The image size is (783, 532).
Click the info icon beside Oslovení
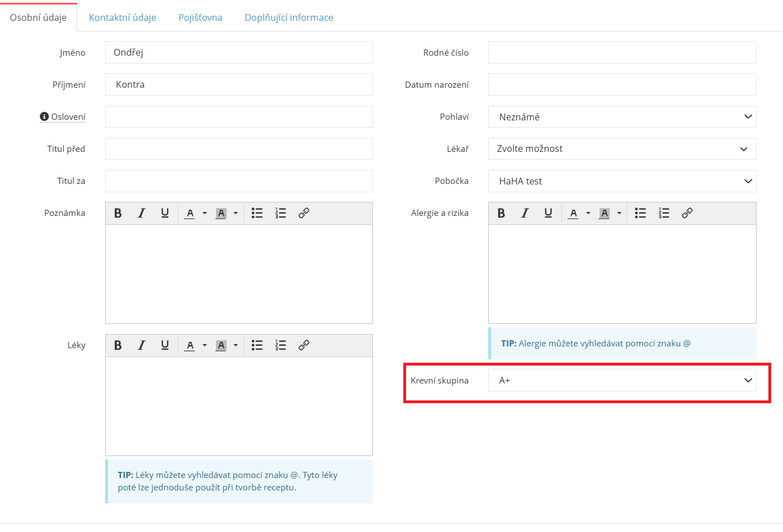click(x=44, y=116)
